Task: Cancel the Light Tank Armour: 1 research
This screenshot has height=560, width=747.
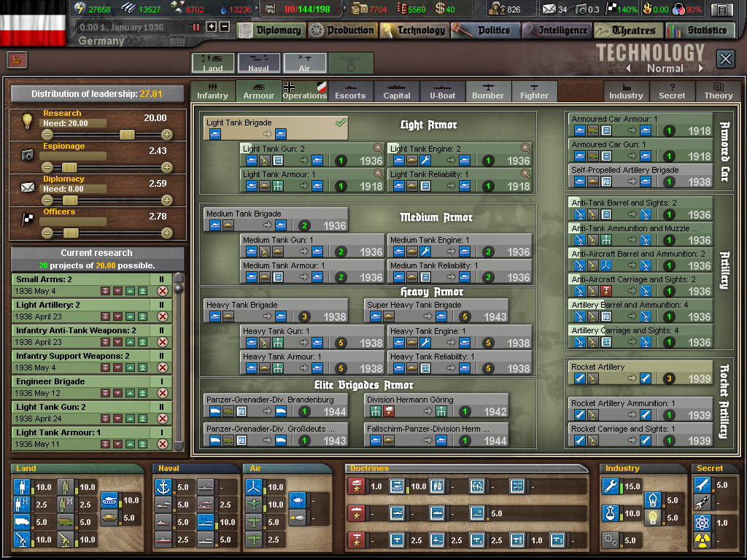Action: click(163, 444)
